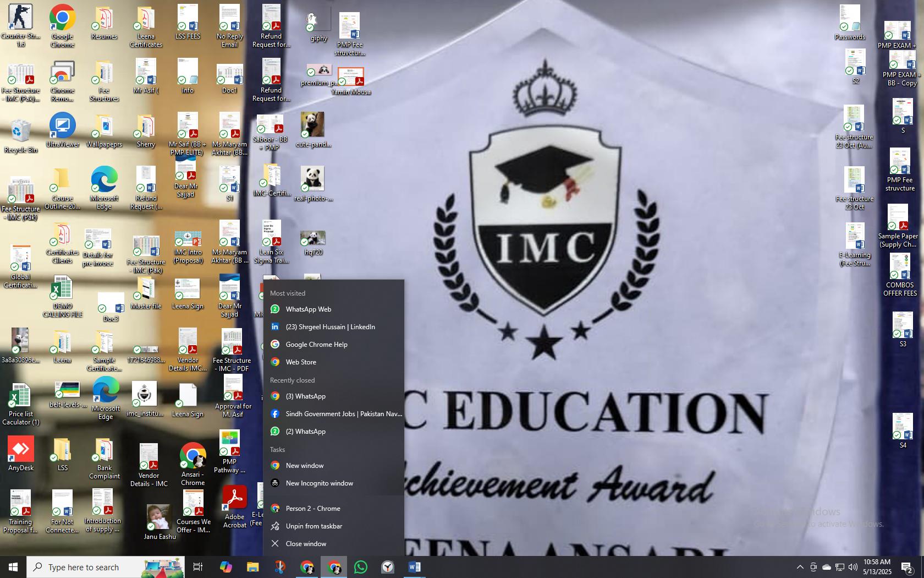924x578 pixels.
Task: Select the IMC Intro (Proposal) PowerPoint file
Action: pos(188,247)
